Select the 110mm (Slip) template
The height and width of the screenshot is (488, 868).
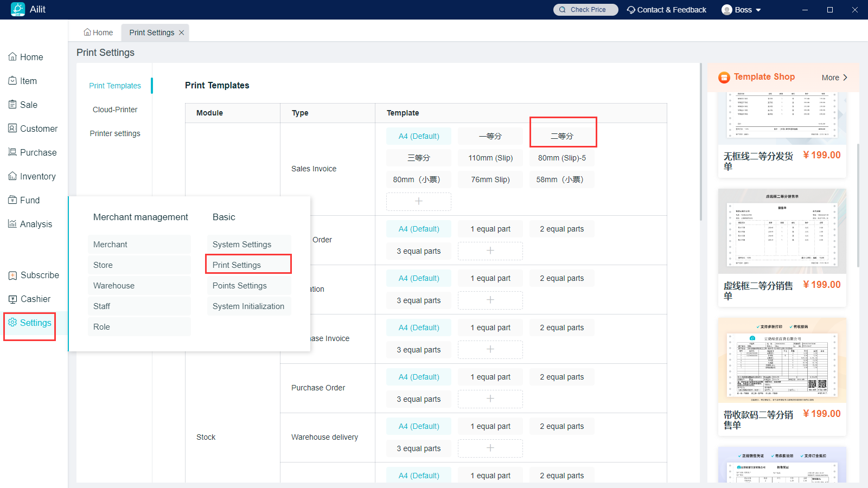490,158
